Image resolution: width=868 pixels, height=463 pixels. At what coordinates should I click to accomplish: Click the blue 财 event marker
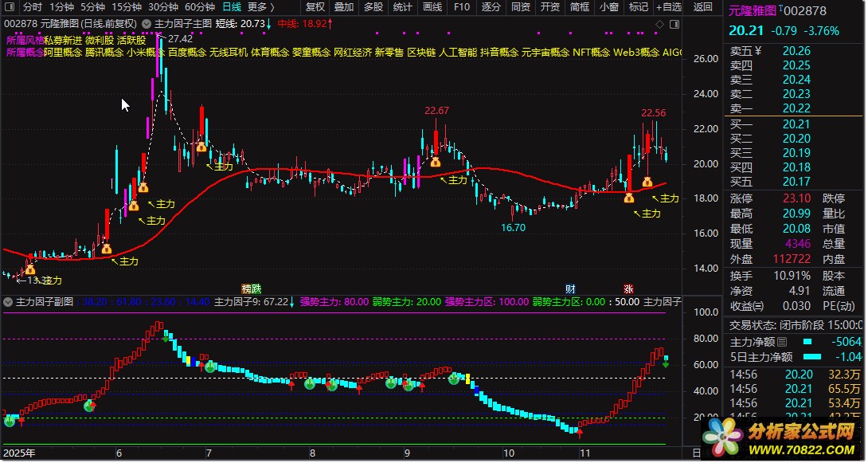tap(570, 288)
